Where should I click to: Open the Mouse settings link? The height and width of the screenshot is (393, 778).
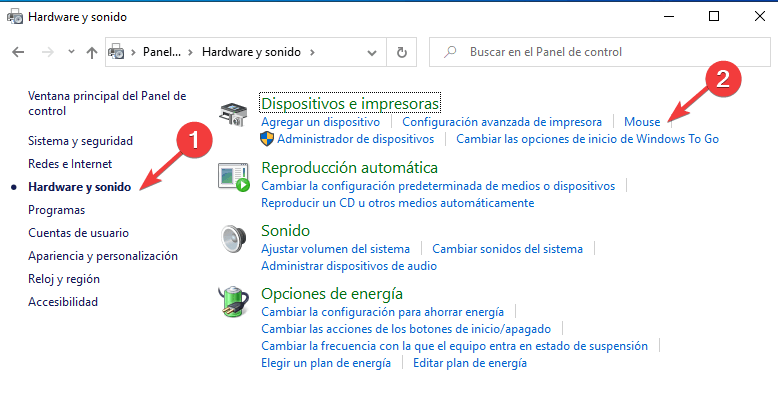(x=642, y=122)
